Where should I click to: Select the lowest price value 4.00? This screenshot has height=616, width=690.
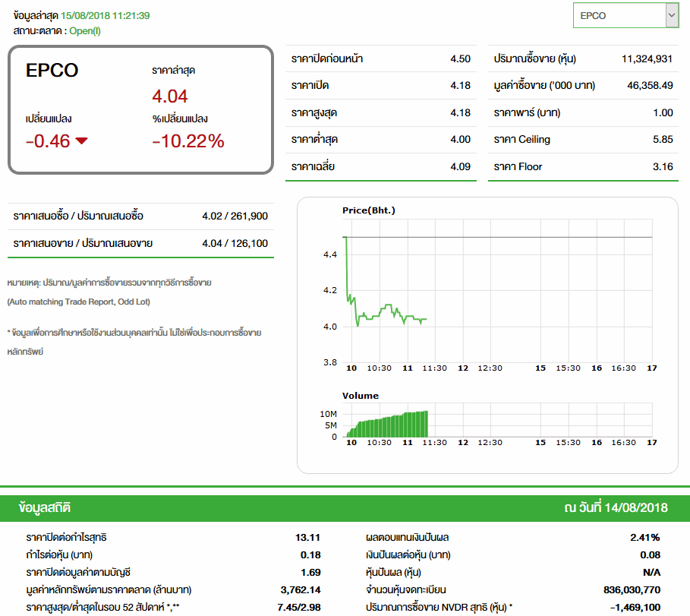(x=460, y=139)
